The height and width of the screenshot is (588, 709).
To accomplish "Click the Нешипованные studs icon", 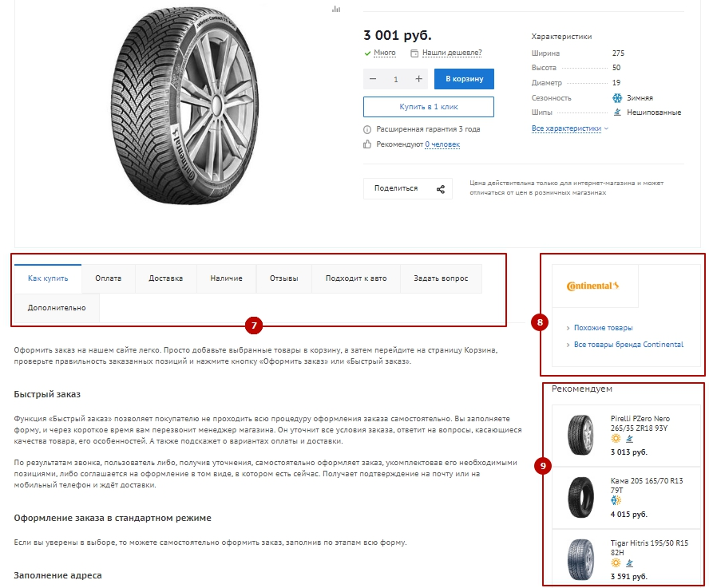I will pyautogui.click(x=617, y=112).
